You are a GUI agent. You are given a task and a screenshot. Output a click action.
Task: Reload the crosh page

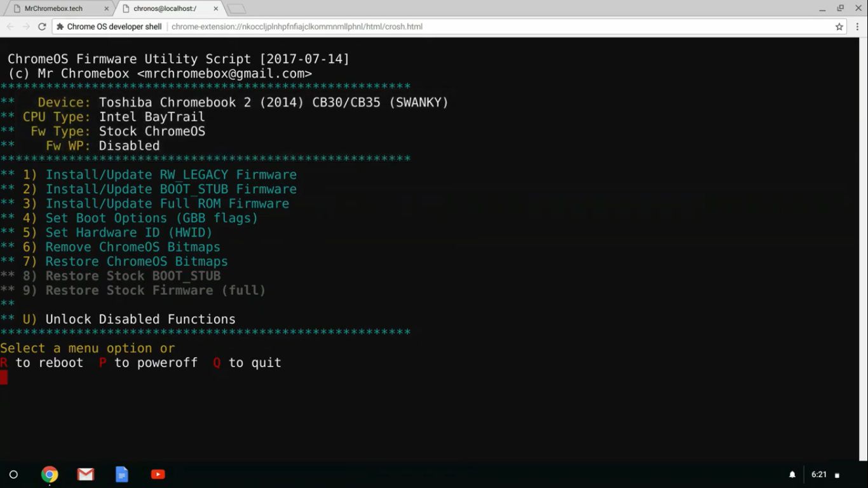point(42,27)
